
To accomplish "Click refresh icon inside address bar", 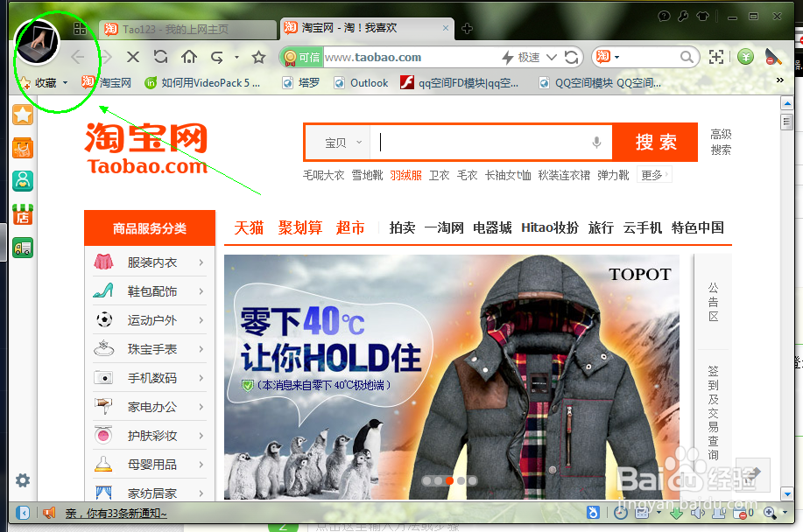I will point(571,57).
